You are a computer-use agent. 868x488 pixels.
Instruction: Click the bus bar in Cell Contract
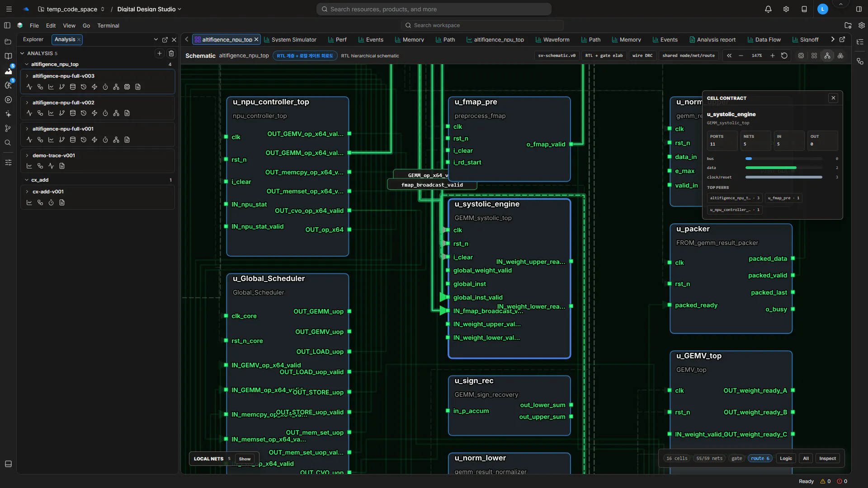pos(783,159)
